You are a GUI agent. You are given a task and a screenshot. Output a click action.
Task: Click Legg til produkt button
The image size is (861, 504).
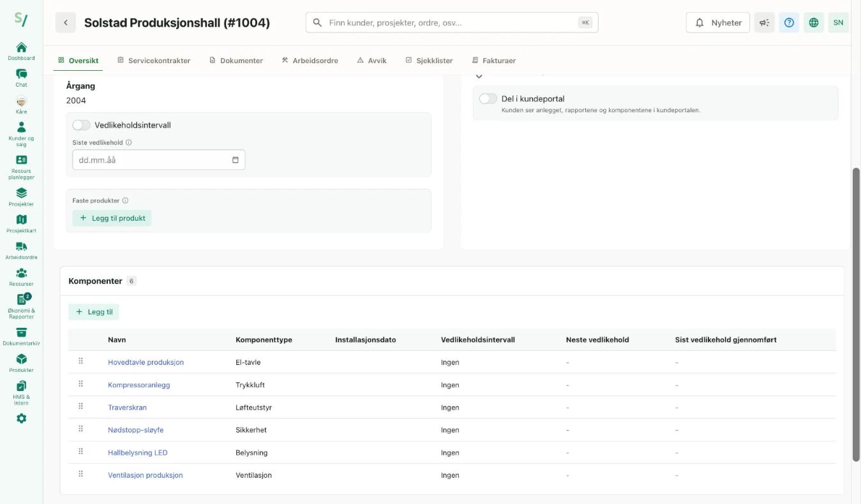(x=112, y=218)
